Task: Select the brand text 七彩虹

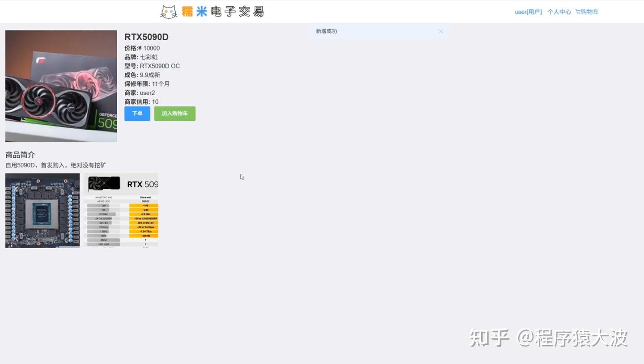Action: pyautogui.click(x=149, y=57)
